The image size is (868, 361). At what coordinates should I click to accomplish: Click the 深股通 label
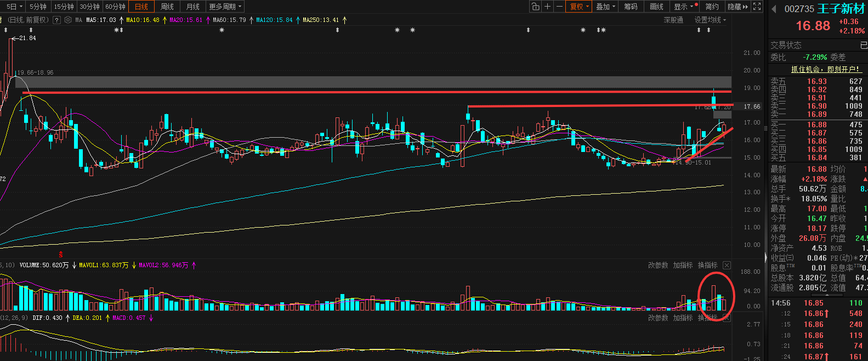pyautogui.click(x=673, y=20)
